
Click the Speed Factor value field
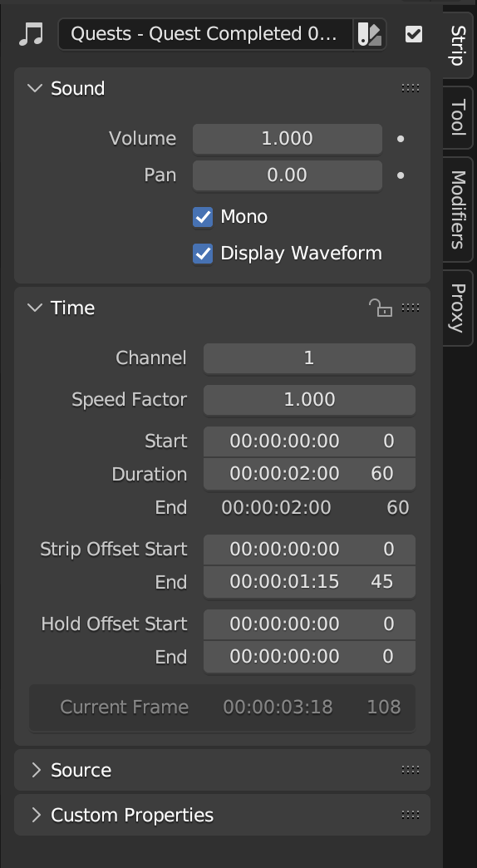pos(309,400)
